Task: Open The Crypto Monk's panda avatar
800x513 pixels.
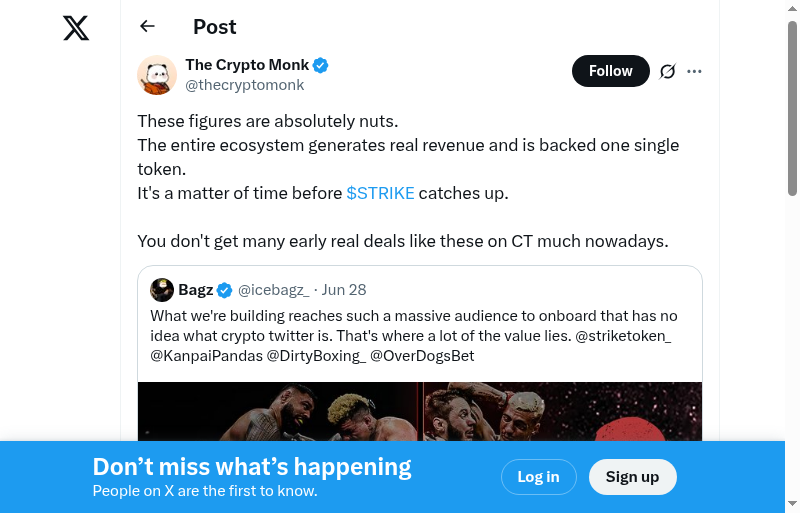Action: pos(157,75)
